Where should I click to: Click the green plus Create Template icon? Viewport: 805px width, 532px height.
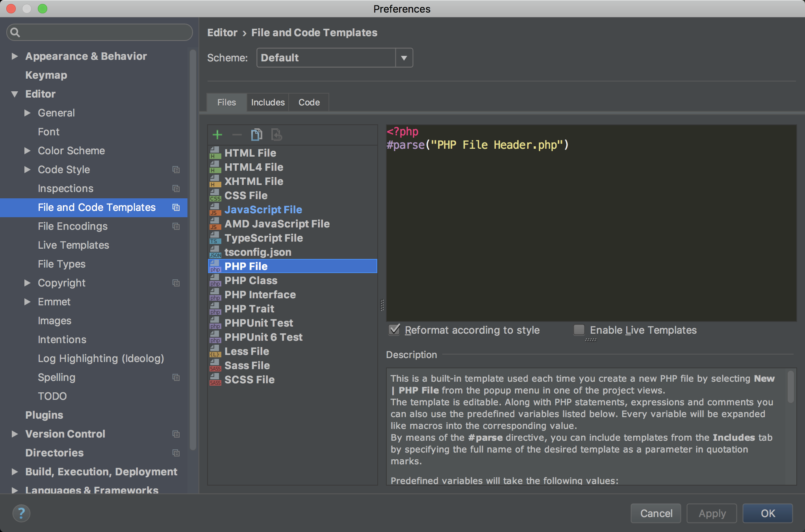click(x=217, y=135)
